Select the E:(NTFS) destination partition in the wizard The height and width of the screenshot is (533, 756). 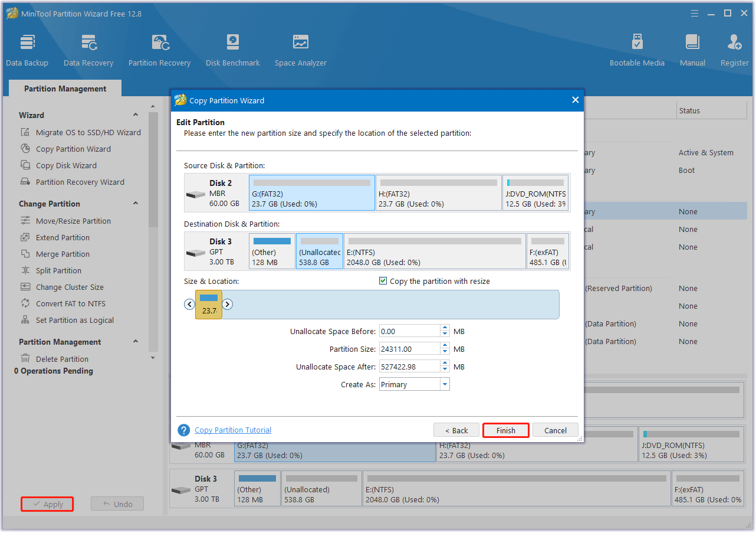(x=435, y=251)
